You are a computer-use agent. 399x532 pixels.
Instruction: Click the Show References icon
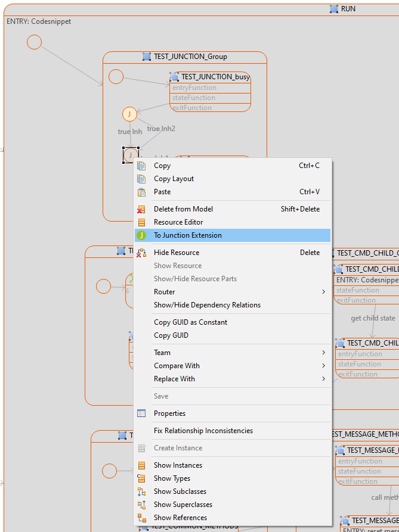pyautogui.click(x=141, y=518)
